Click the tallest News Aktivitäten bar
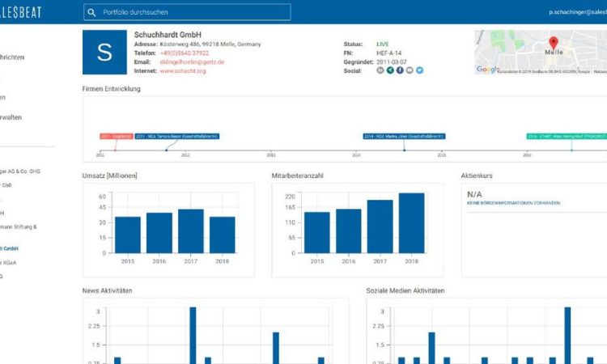The width and height of the screenshot is (607, 364). pos(193,335)
